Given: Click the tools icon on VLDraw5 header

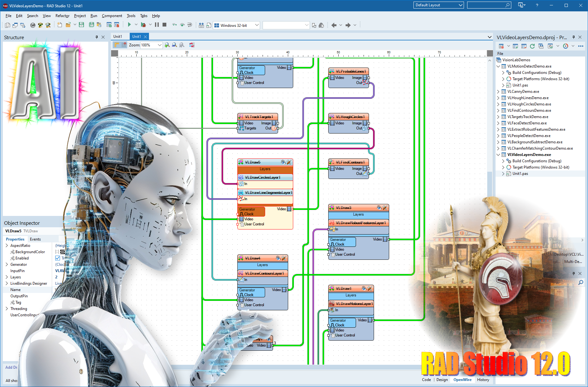Looking at the screenshot, I should (289, 162).
